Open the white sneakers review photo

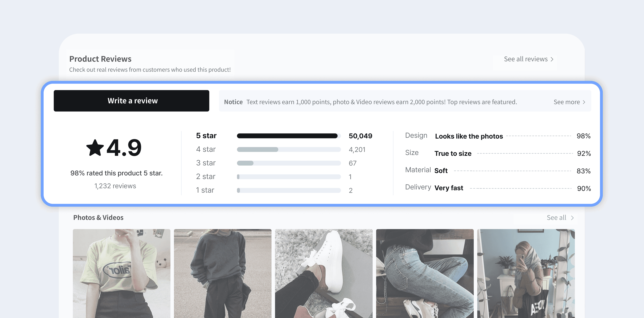[x=324, y=273]
